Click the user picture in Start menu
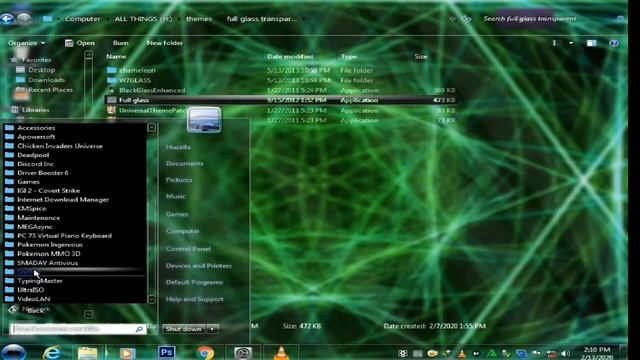The image size is (640, 360). tap(204, 120)
